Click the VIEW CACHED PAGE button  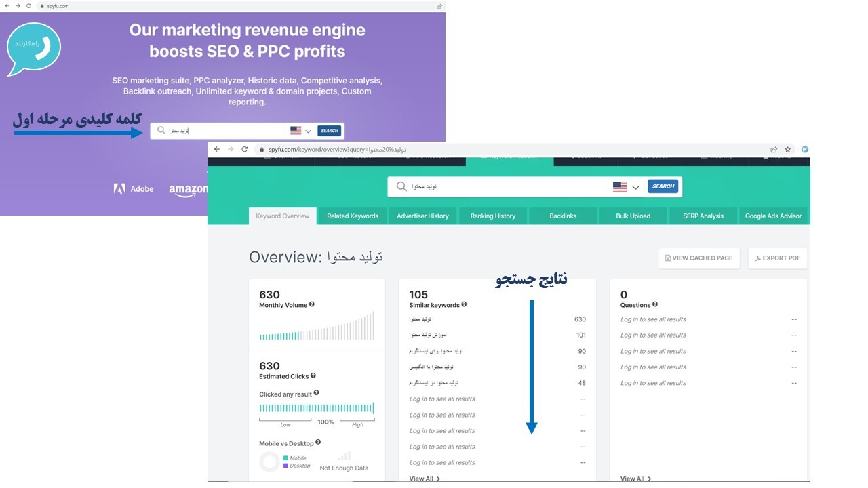click(699, 258)
